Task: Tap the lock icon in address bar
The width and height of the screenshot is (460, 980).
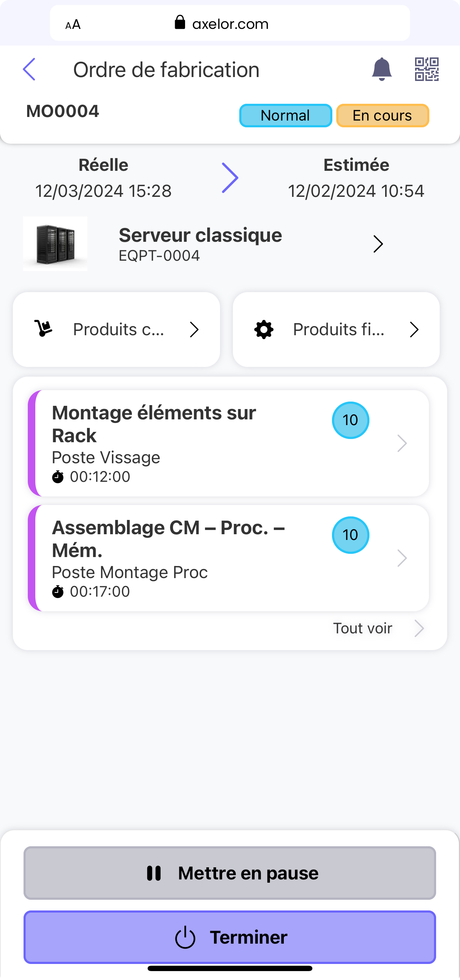Action: click(x=180, y=23)
